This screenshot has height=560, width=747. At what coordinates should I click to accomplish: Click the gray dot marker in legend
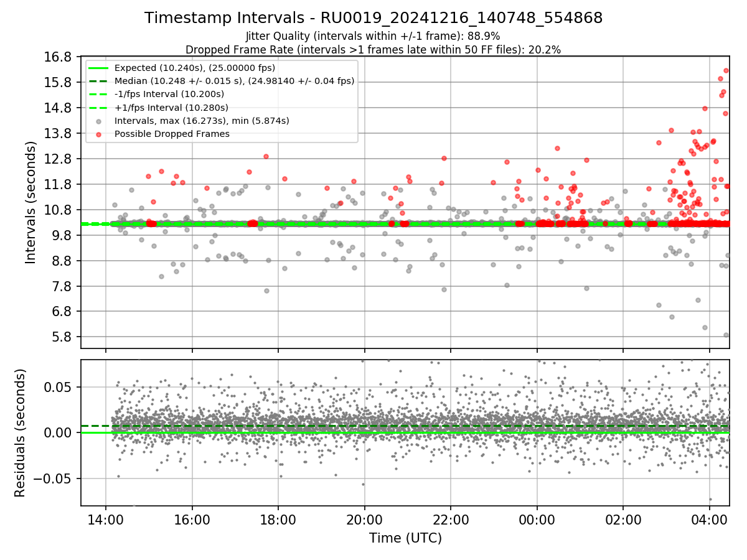98,121
